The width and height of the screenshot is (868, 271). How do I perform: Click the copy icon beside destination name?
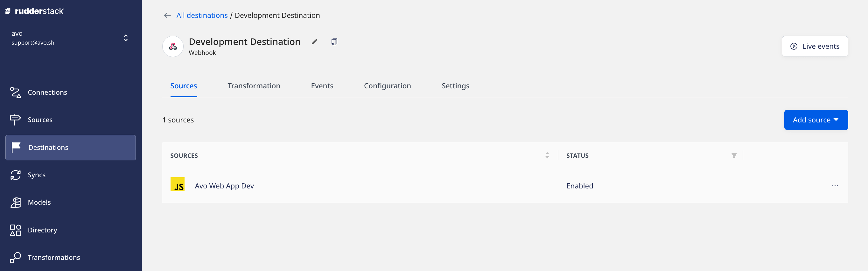click(334, 42)
